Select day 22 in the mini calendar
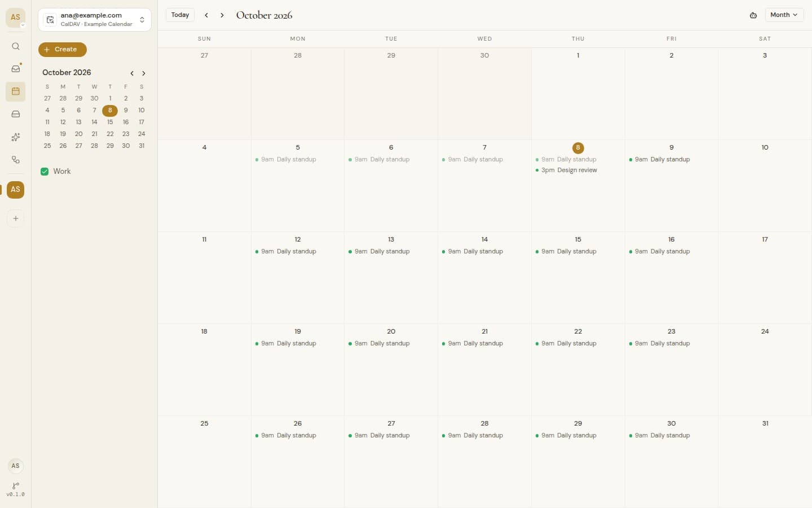The image size is (812, 508). pos(110,134)
